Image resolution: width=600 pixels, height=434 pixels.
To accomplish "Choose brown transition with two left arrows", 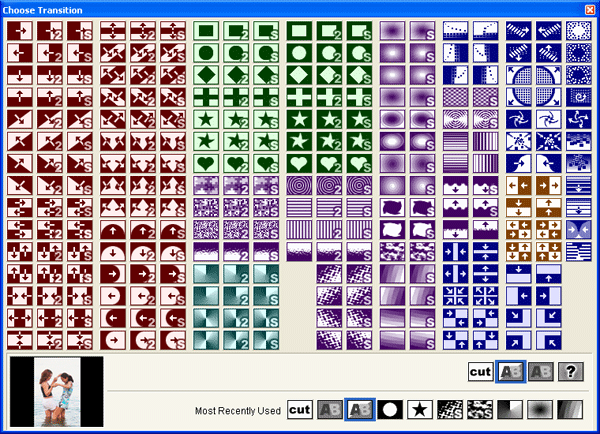I will 518,186.
